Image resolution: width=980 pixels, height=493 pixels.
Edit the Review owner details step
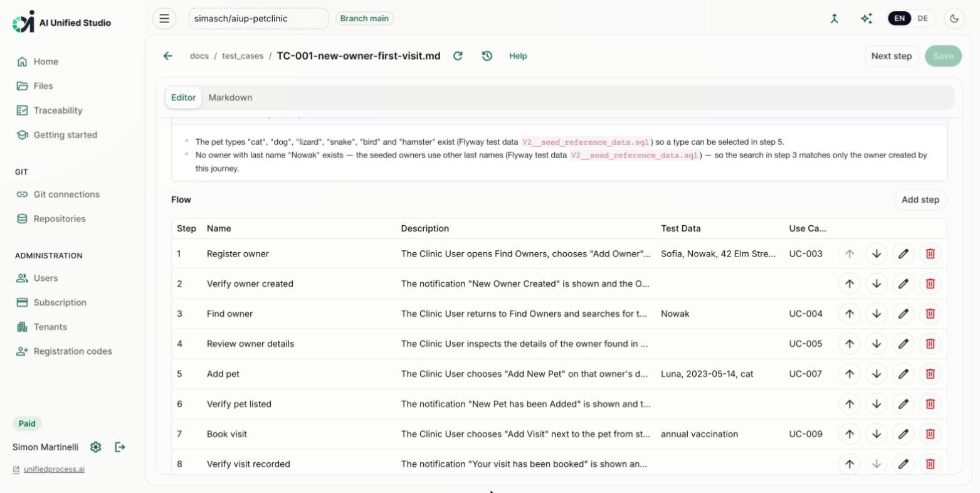pos(904,344)
